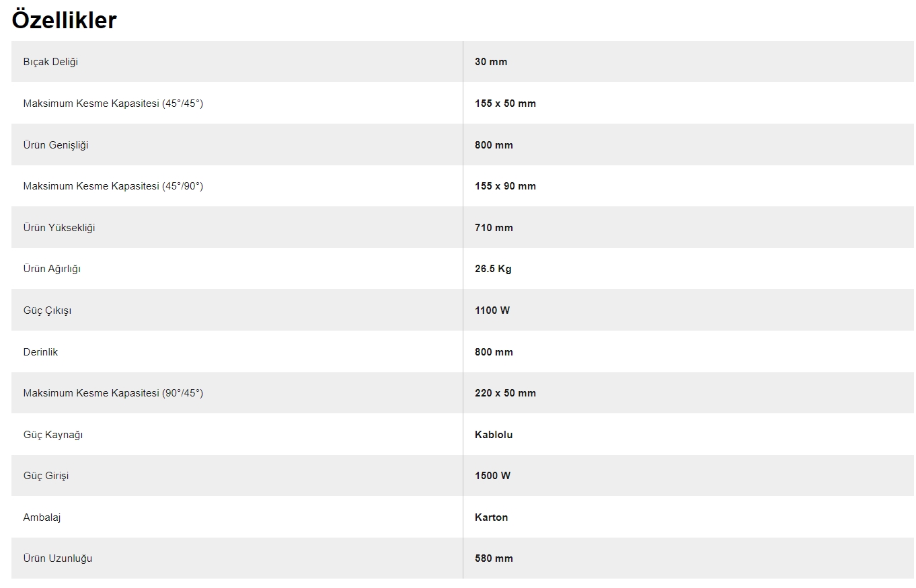
Task: Select the Bıçak Deliği label
Action: [x=50, y=62]
